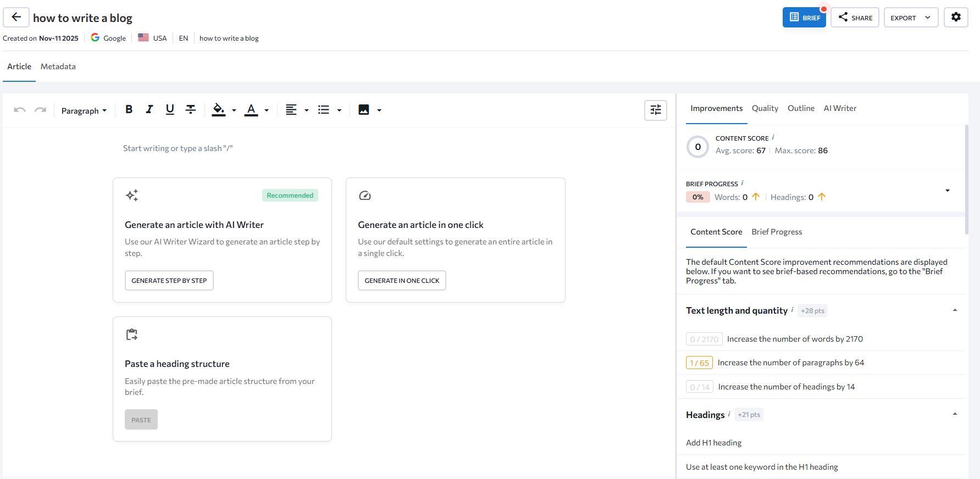Click the Paste button
The width and height of the screenshot is (980, 479).
pos(141,420)
